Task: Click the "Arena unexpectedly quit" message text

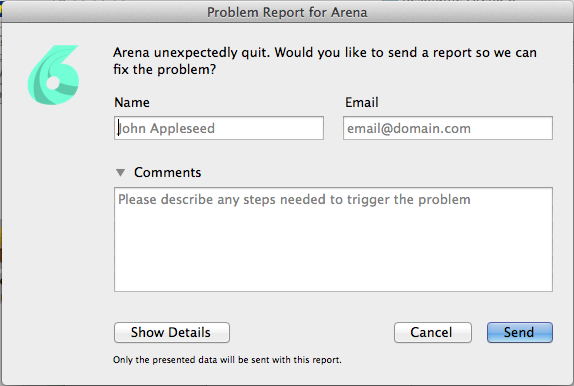Action: tap(325, 61)
